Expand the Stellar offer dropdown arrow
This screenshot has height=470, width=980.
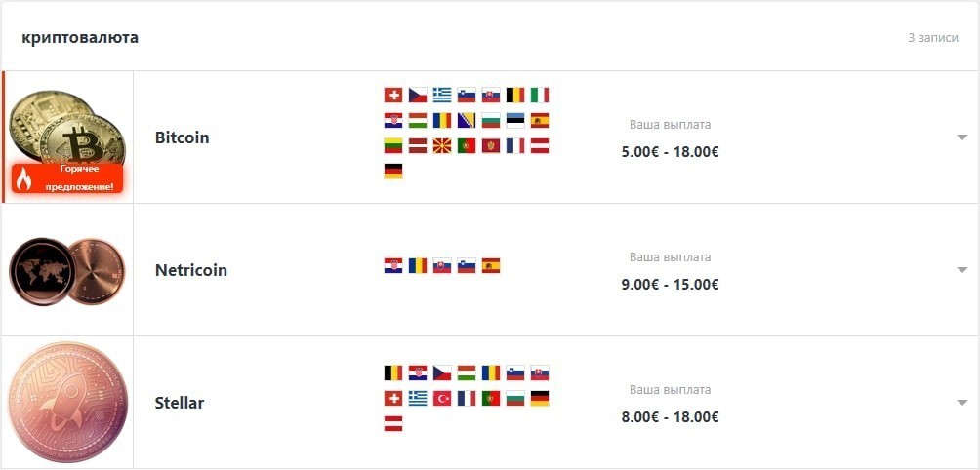961,403
